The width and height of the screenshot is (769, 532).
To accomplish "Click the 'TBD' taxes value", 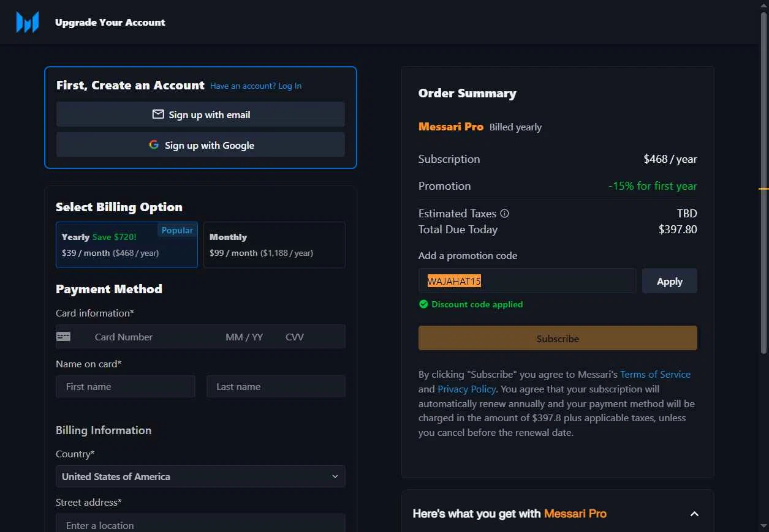I will point(687,214).
